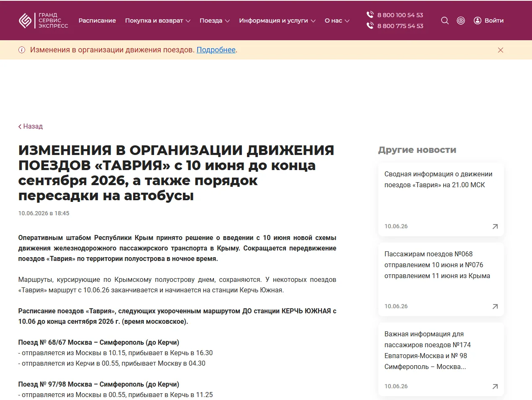Click the banner text 'Изменения в организации движения поездов'

pos(112,50)
